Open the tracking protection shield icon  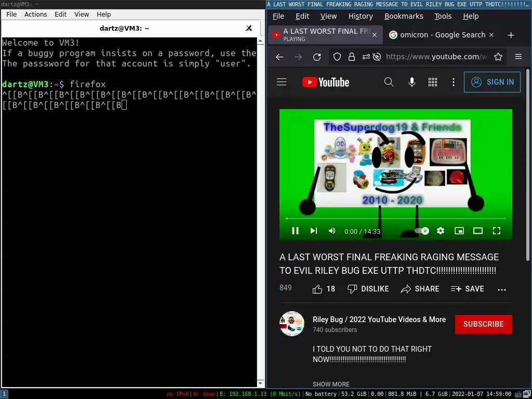(x=337, y=57)
